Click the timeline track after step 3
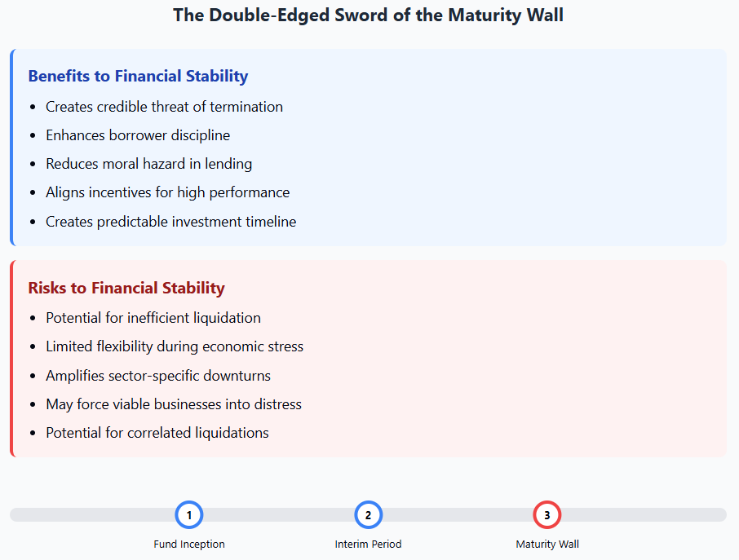739x560 pixels. point(644,515)
